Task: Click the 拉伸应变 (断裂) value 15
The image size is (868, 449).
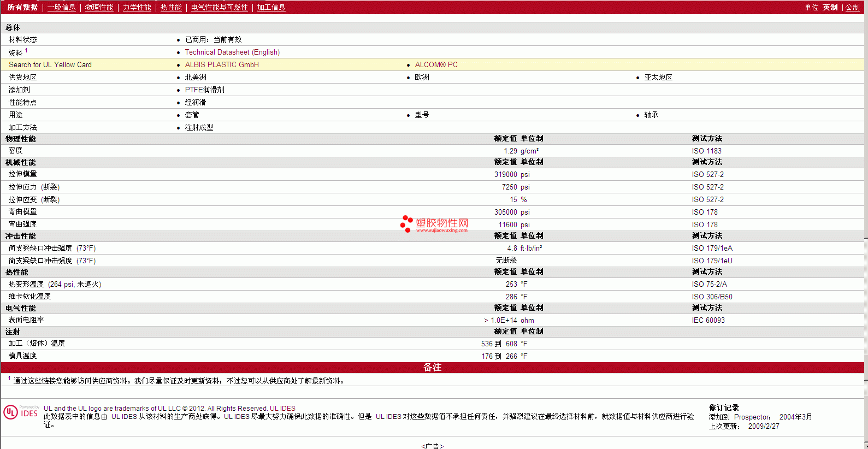Action: 513,200
